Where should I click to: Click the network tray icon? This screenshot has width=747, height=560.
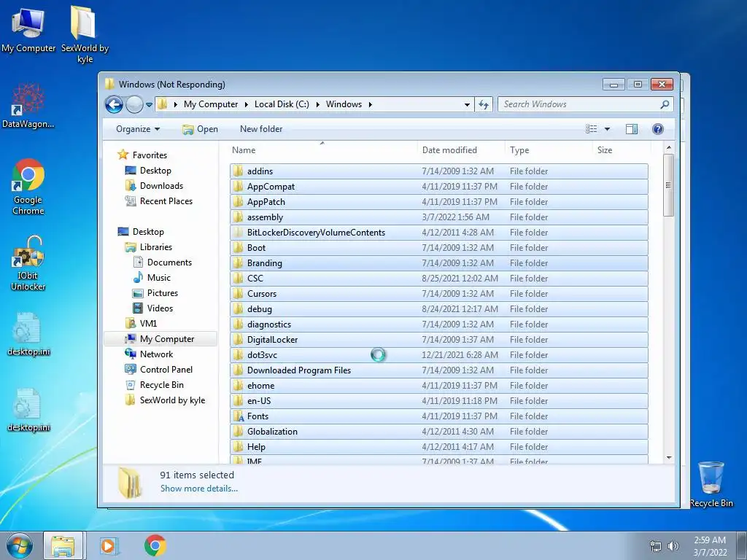[x=656, y=546]
